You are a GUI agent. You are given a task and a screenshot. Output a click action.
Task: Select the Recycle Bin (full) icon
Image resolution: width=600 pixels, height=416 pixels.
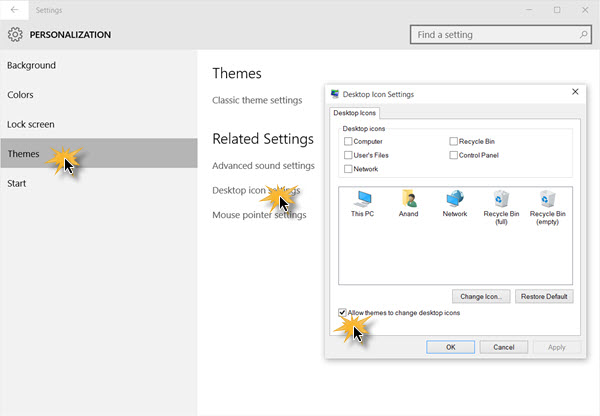click(x=501, y=208)
